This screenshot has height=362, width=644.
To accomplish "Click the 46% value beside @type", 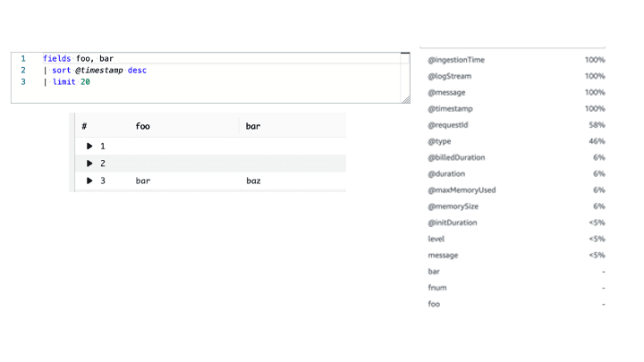I will click(597, 141).
